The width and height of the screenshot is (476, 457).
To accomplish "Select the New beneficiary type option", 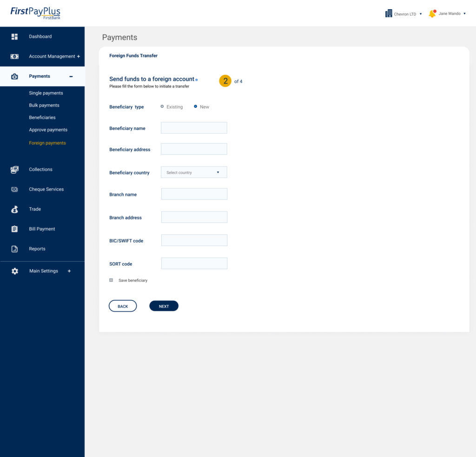I will pos(196,106).
